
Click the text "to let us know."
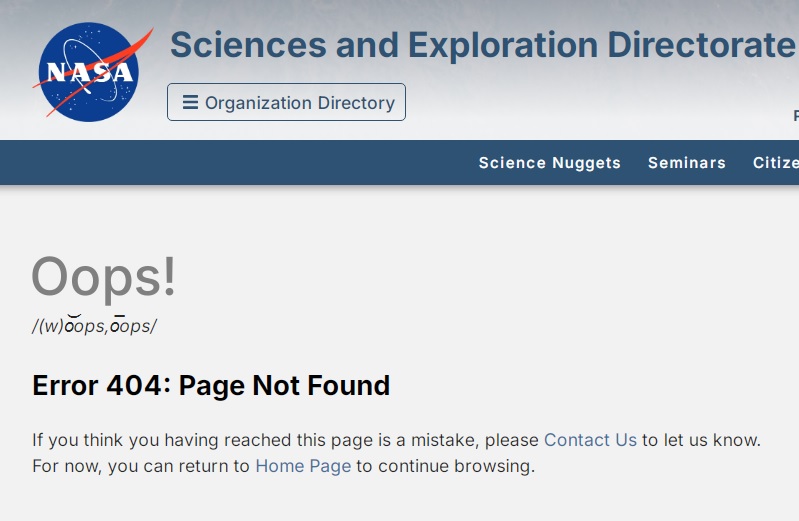pos(701,440)
